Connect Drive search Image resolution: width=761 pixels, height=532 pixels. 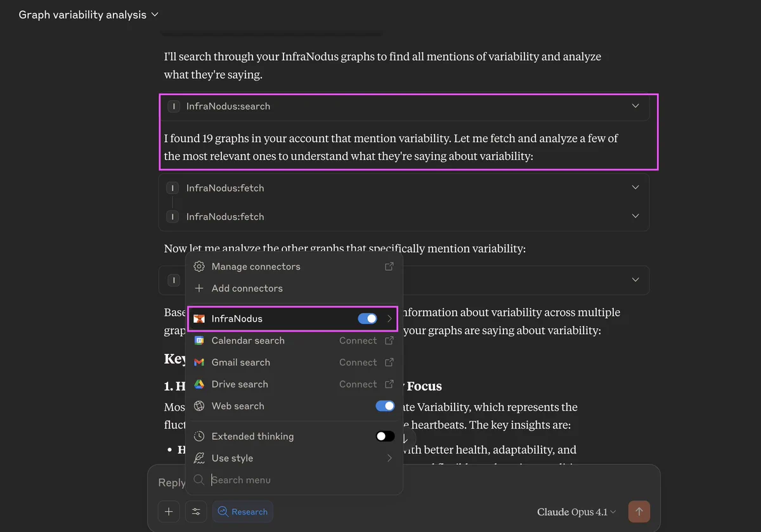(358, 384)
